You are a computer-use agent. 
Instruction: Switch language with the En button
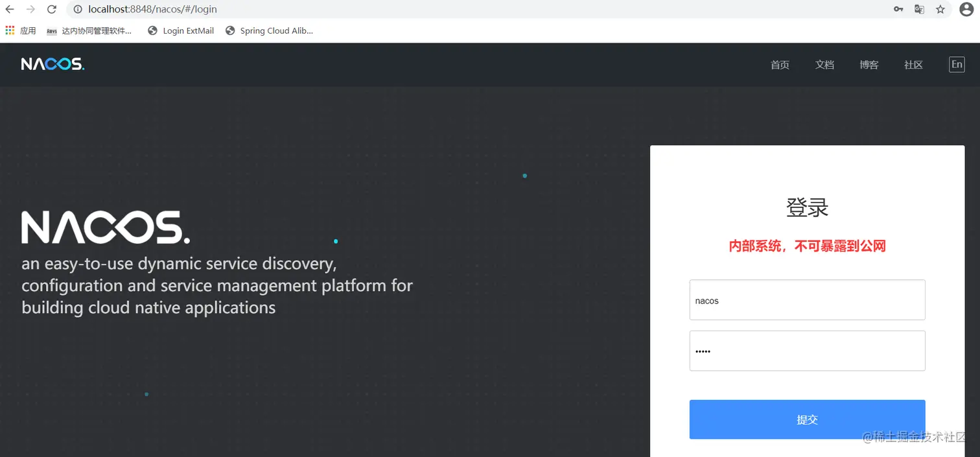[x=957, y=64]
